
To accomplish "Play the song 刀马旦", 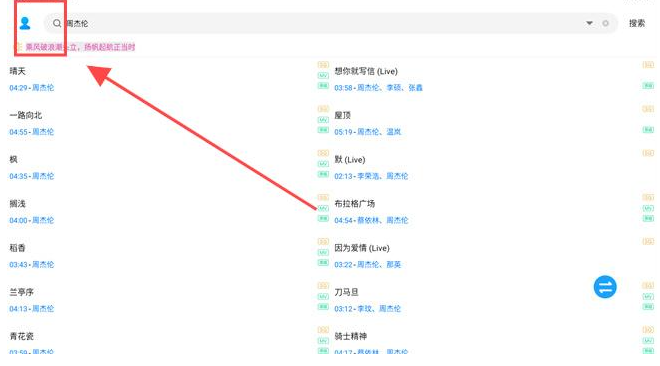I will (x=346, y=292).
